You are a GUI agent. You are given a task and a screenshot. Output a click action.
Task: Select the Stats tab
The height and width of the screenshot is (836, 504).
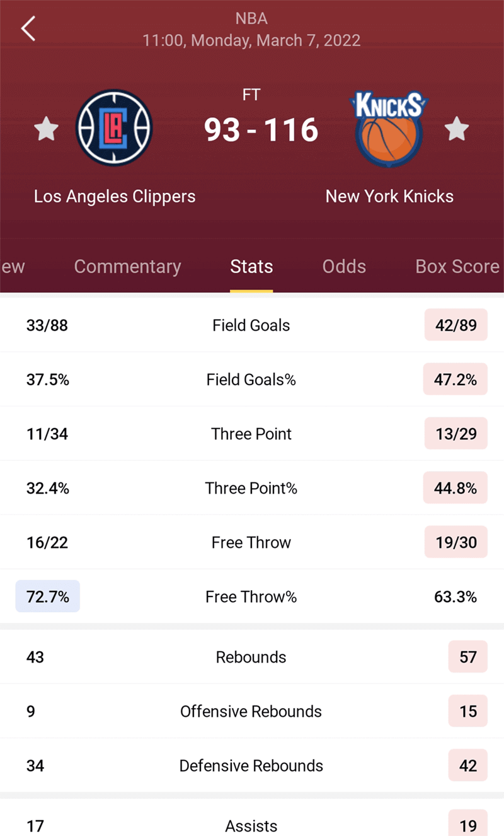tap(251, 267)
